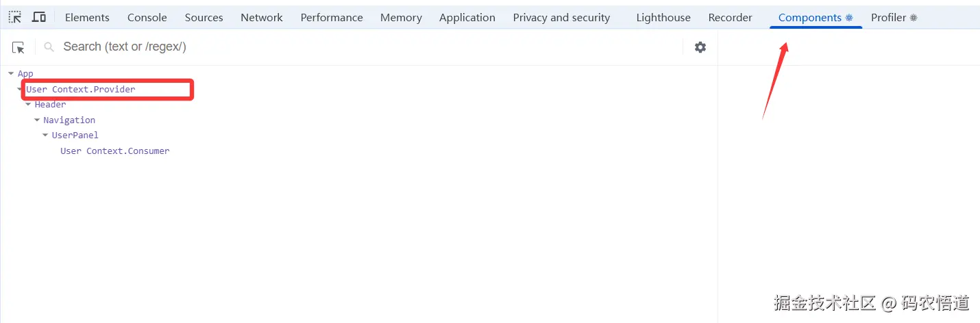The width and height of the screenshot is (980, 323).
Task: Collapse the App component tree node
Action: tap(11, 73)
